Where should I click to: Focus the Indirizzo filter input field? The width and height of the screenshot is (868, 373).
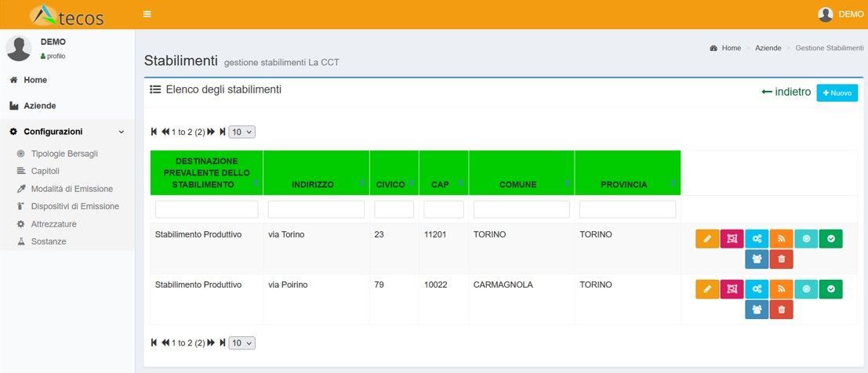click(316, 209)
